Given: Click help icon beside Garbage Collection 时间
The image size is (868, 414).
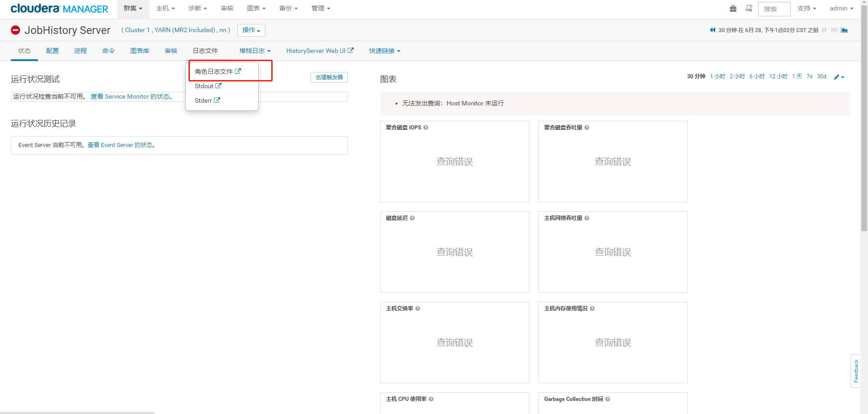Looking at the screenshot, I should tap(608, 399).
